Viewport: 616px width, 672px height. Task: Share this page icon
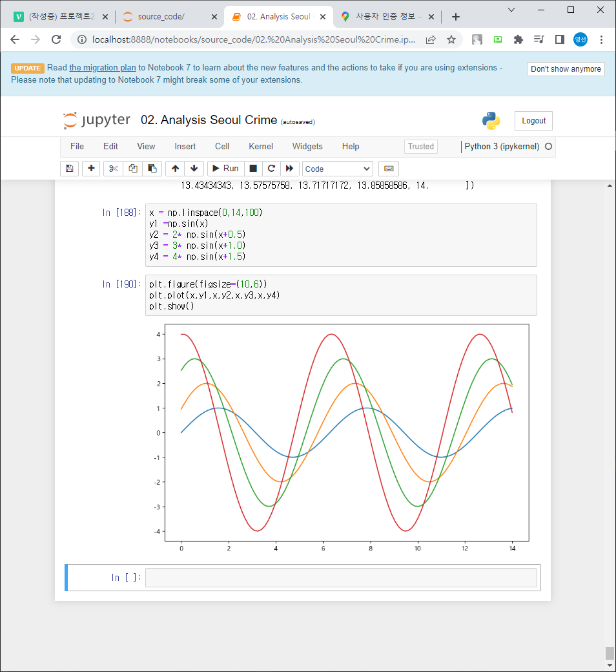(431, 40)
